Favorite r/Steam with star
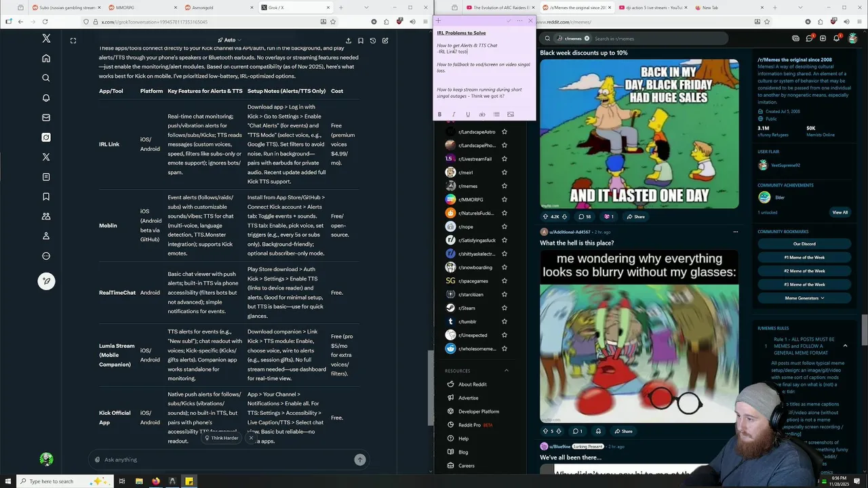The width and height of the screenshot is (868, 488). coord(504,308)
